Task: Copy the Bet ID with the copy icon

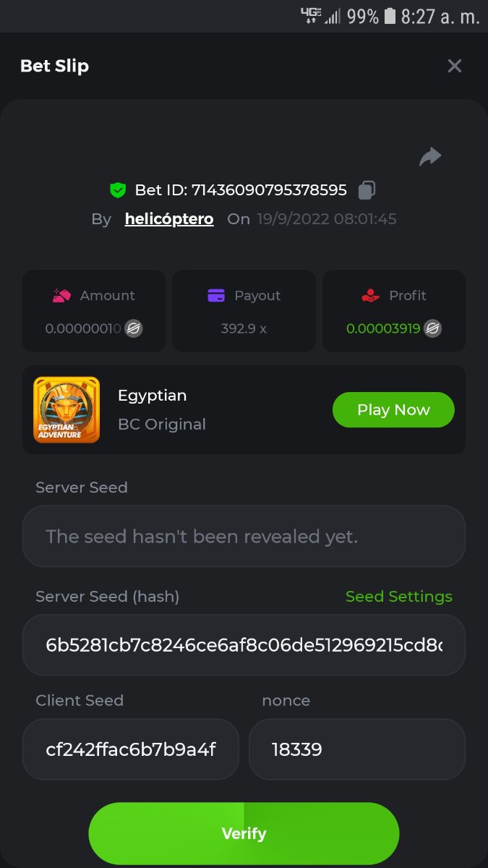Action: (367, 190)
